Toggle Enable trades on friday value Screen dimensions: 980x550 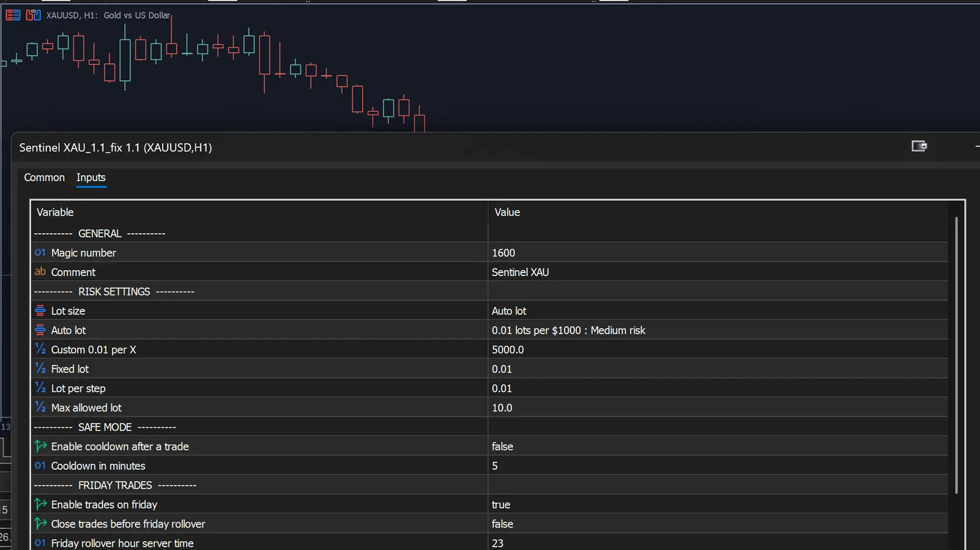coord(718,505)
